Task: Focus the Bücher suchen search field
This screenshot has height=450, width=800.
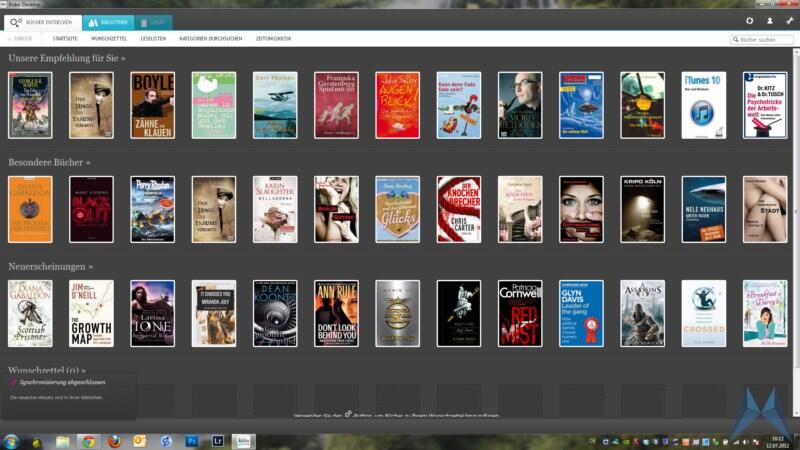Action: coord(762,39)
